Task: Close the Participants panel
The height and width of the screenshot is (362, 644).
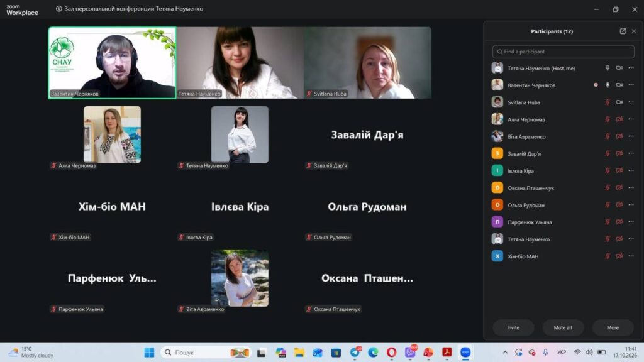Action: [x=634, y=31]
